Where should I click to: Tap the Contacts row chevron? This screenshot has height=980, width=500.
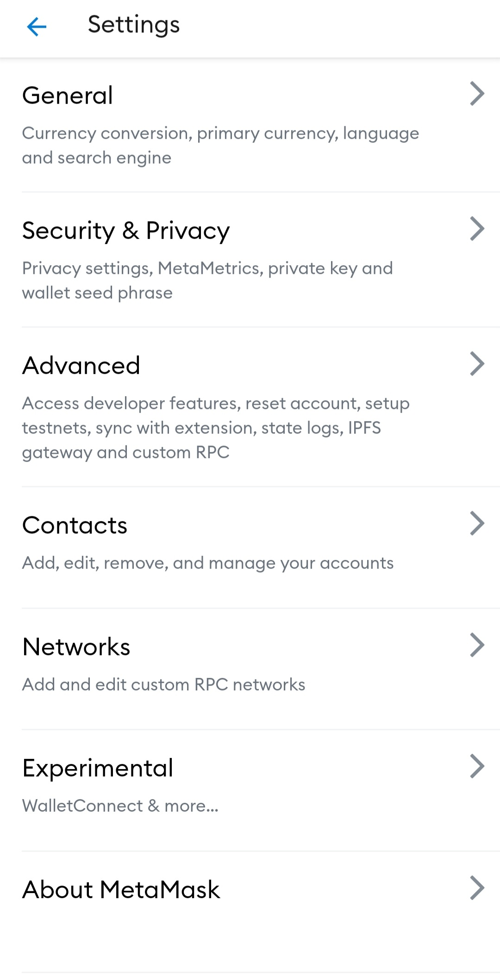click(477, 523)
